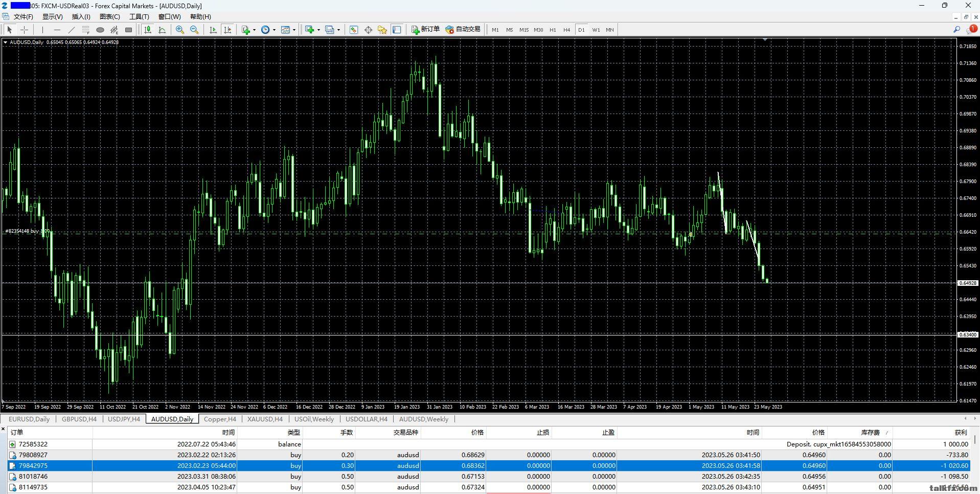980x494 pixels.
Task: Select balance deposit row 72585322
Action: point(489,444)
